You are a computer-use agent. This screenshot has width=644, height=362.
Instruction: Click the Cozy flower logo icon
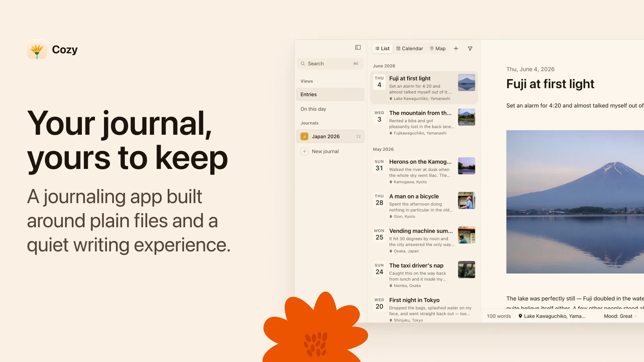coord(37,50)
